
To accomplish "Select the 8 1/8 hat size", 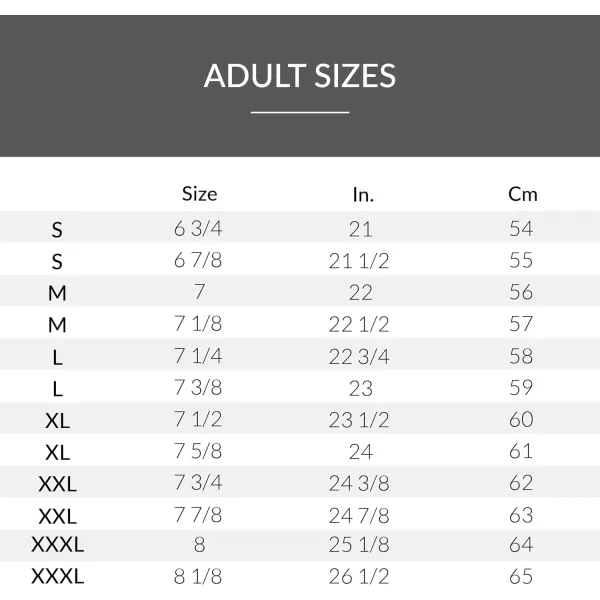I will (x=198, y=576).
